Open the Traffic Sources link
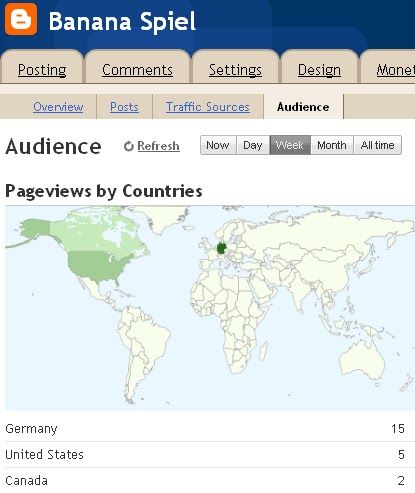Image resolution: width=415 pixels, height=493 pixels. pos(208,107)
